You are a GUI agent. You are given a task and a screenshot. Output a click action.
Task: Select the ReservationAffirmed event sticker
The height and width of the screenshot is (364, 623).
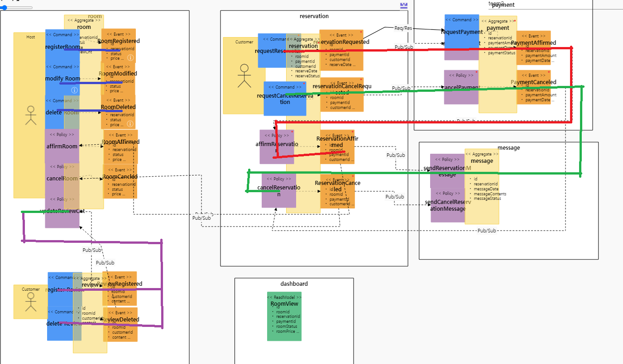pos(337,147)
